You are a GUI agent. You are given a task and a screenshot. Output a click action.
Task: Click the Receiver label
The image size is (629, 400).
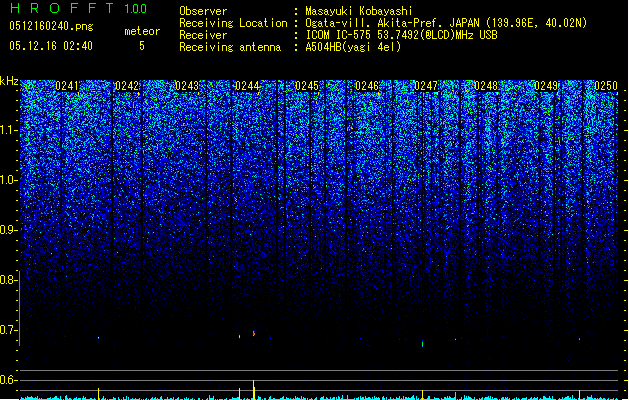tap(203, 35)
